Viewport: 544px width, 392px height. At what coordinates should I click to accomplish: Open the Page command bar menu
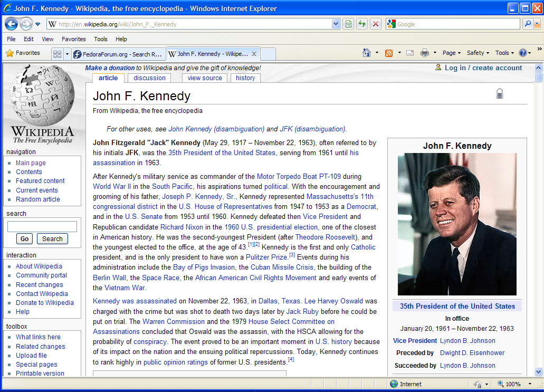tap(451, 53)
